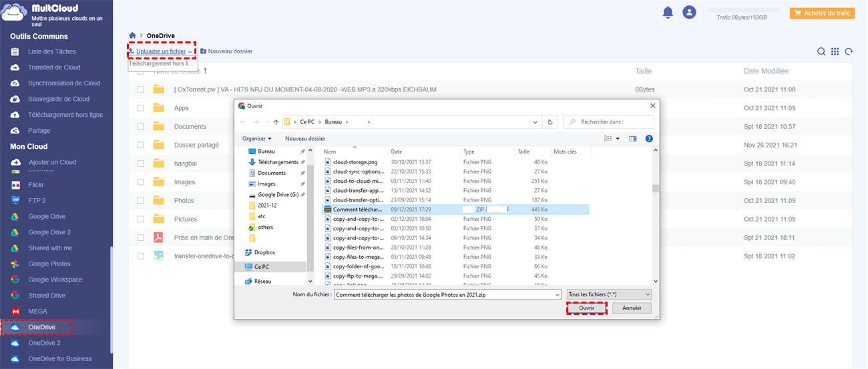Tick checkbox for Dossier partagé
The height and width of the screenshot is (369, 868).
[x=141, y=145]
